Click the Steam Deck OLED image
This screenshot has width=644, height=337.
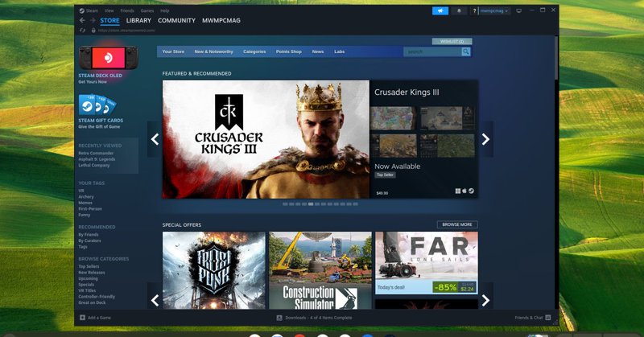point(109,57)
